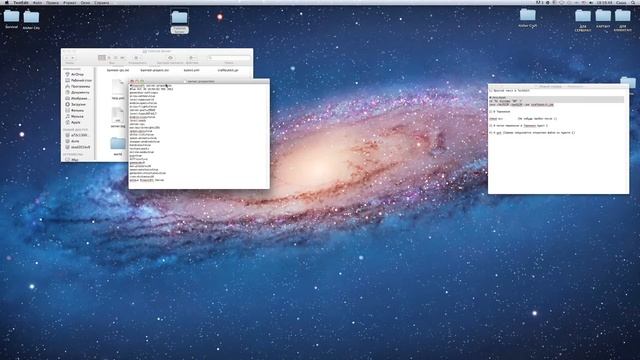
Task: Switch Finder to list view
Action: pos(109,58)
